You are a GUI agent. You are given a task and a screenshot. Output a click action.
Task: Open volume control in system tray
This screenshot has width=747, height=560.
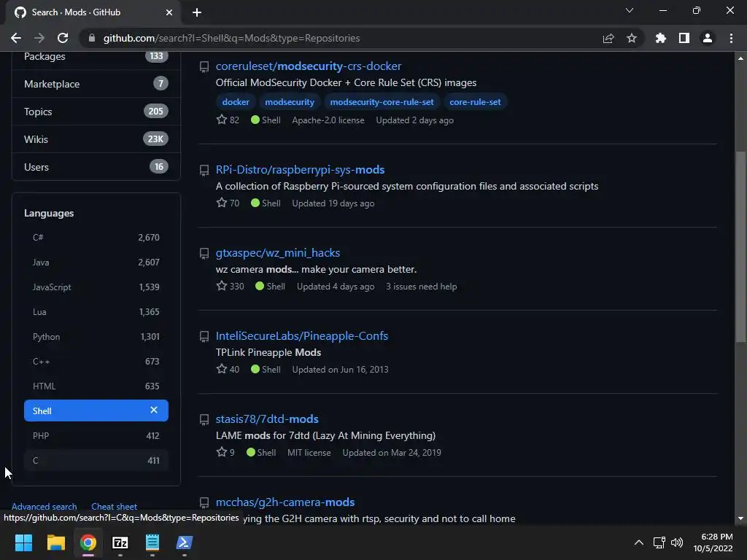(676, 542)
